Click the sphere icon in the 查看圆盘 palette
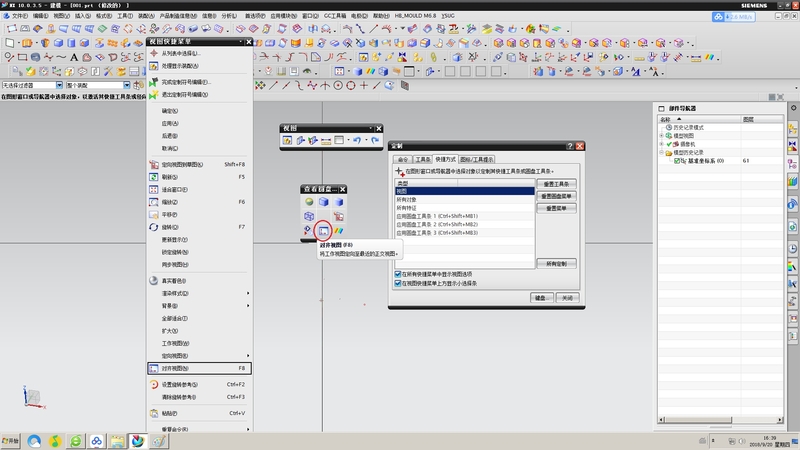Image resolution: width=800 pixels, height=450 pixels. click(310, 202)
